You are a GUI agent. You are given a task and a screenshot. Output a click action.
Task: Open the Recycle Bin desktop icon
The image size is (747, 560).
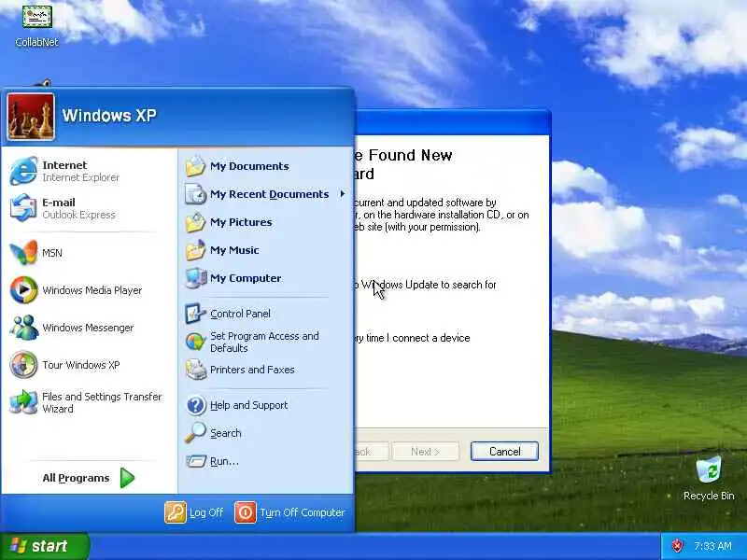tap(709, 470)
